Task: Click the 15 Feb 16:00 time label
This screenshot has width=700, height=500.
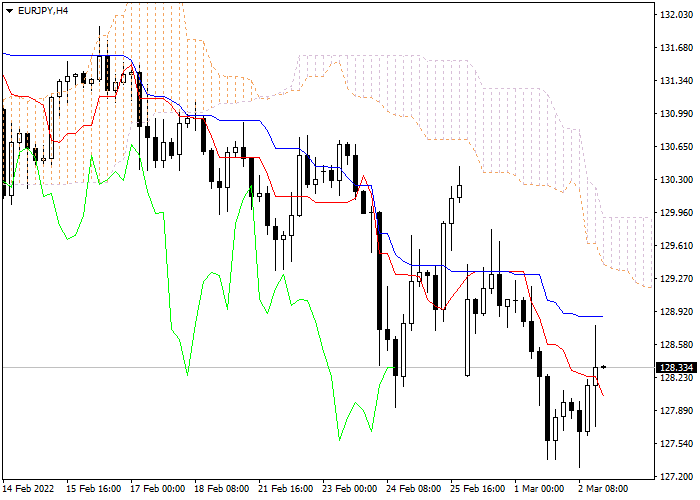Action: (94, 489)
